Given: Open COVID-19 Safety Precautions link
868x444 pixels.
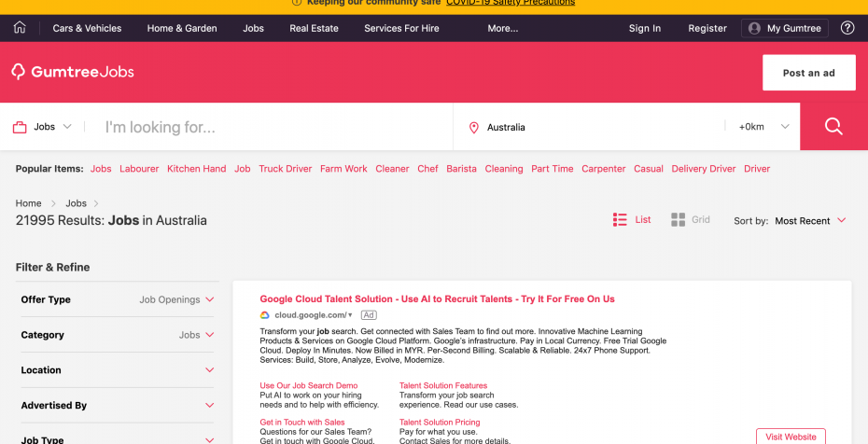Looking at the screenshot, I should click(511, 2).
